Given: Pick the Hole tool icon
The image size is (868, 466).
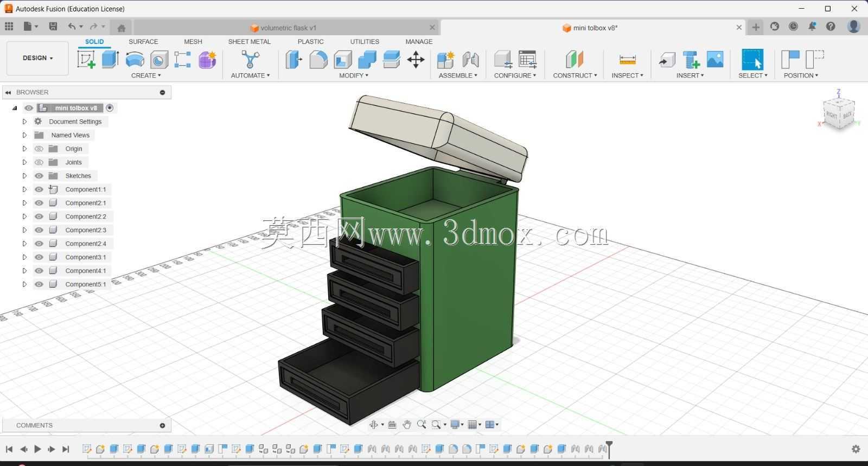Looking at the screenshot, I should [159, 59].
